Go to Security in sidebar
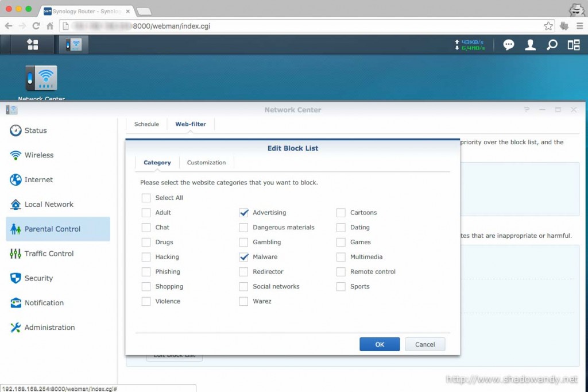The height and width of the screenshot is (392, 588). 38,278
